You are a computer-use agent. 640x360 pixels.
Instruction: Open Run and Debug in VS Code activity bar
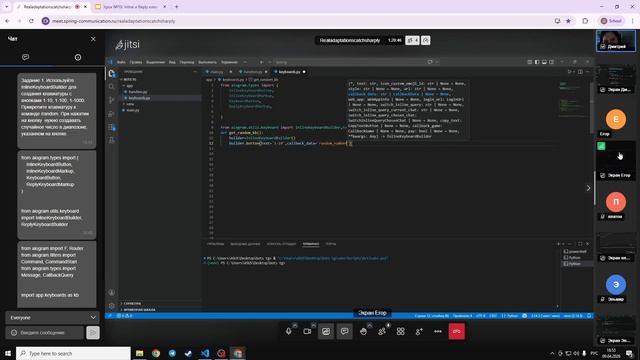(111, 114)
